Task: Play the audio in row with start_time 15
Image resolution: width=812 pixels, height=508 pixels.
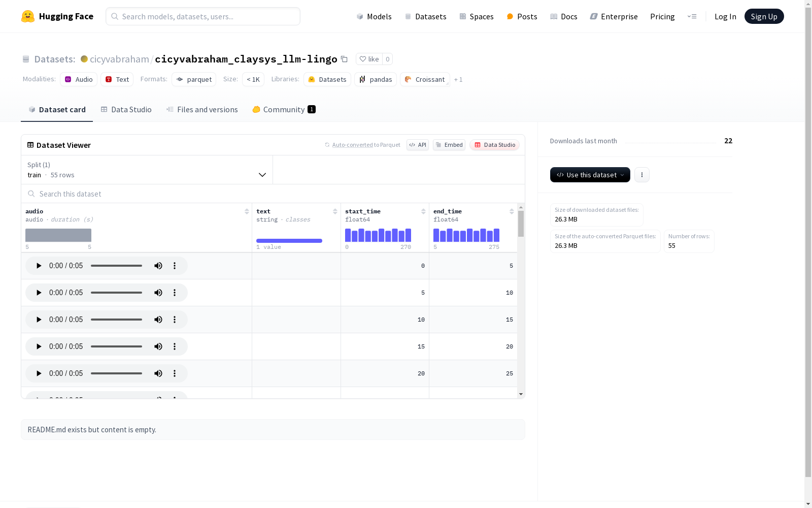Action: click(x=39, y=346)
